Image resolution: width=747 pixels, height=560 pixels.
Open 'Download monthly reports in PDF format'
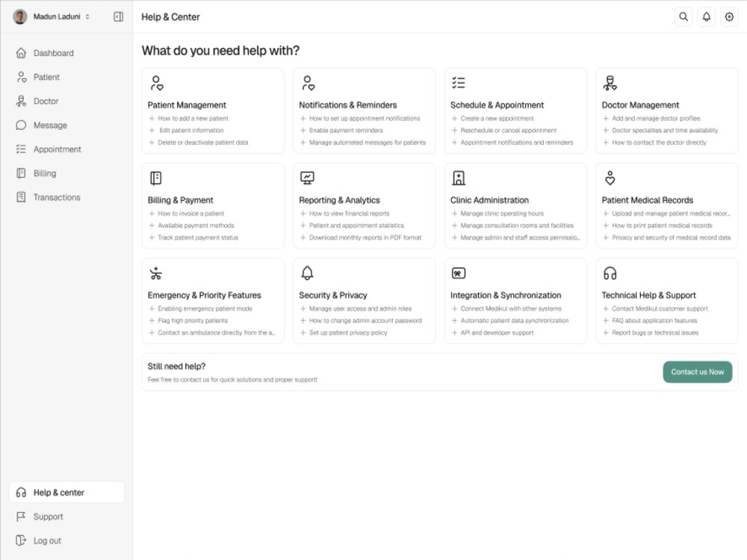click(361, 237)
